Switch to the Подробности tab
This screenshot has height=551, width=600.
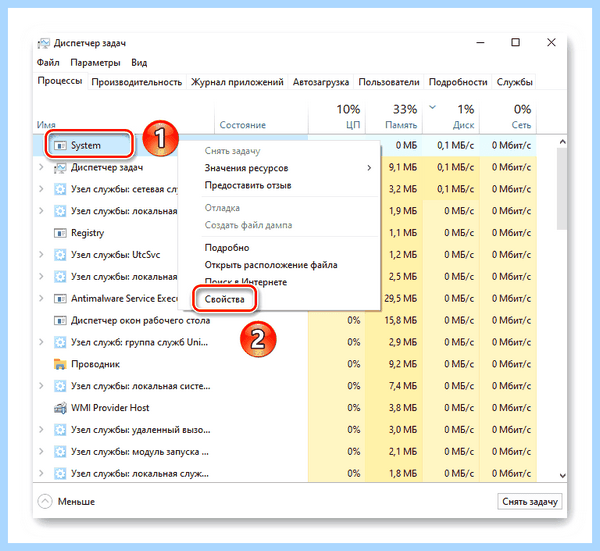click(458, 82)
